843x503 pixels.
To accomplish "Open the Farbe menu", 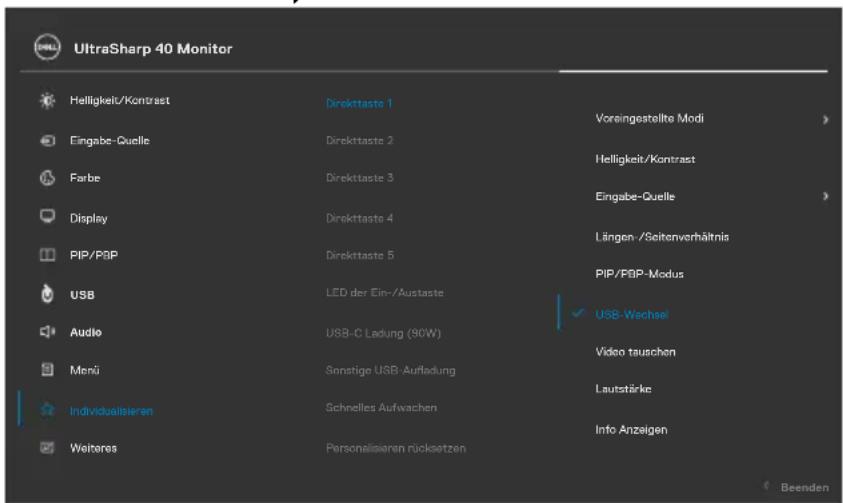I will [85, 178].
